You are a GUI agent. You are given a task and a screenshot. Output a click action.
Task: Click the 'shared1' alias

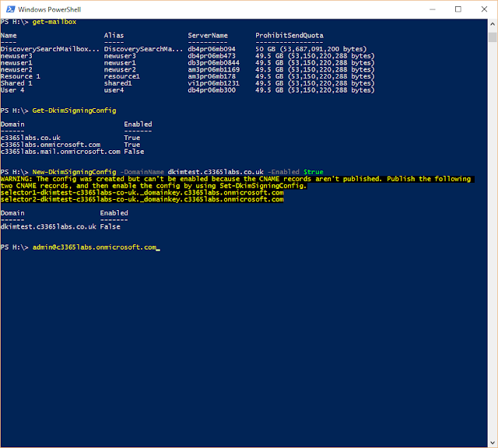(117, 83)
